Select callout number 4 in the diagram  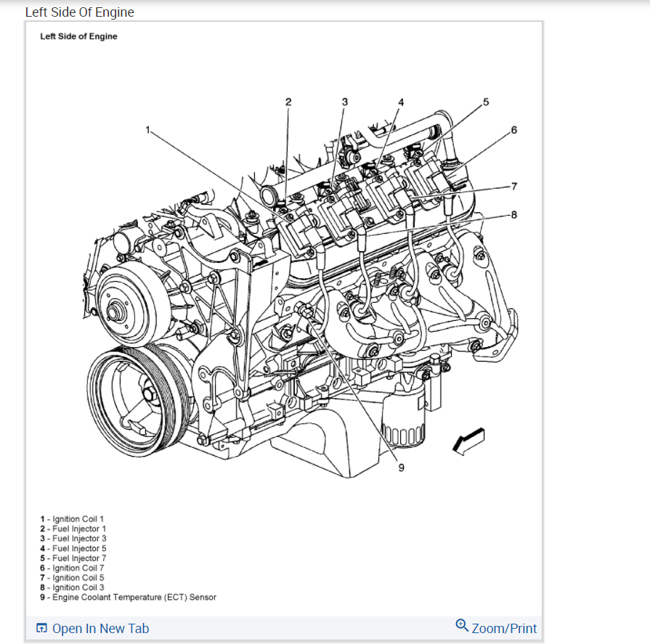pos(401,102)
